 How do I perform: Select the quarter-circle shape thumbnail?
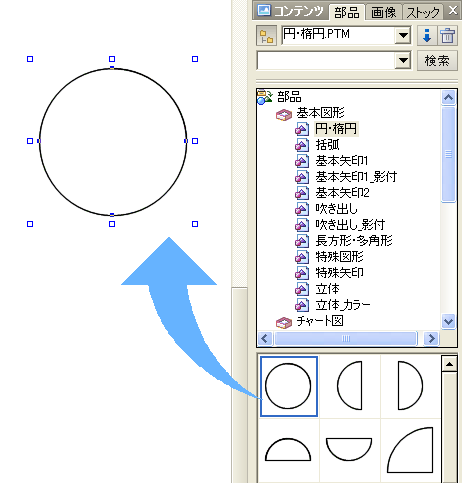[x=410, y=450]
